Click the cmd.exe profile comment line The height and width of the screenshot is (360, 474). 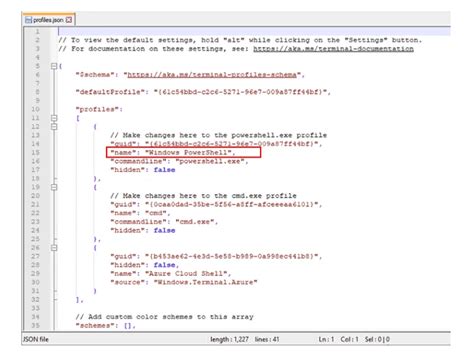pyautogui.click(x=203, y=196)
